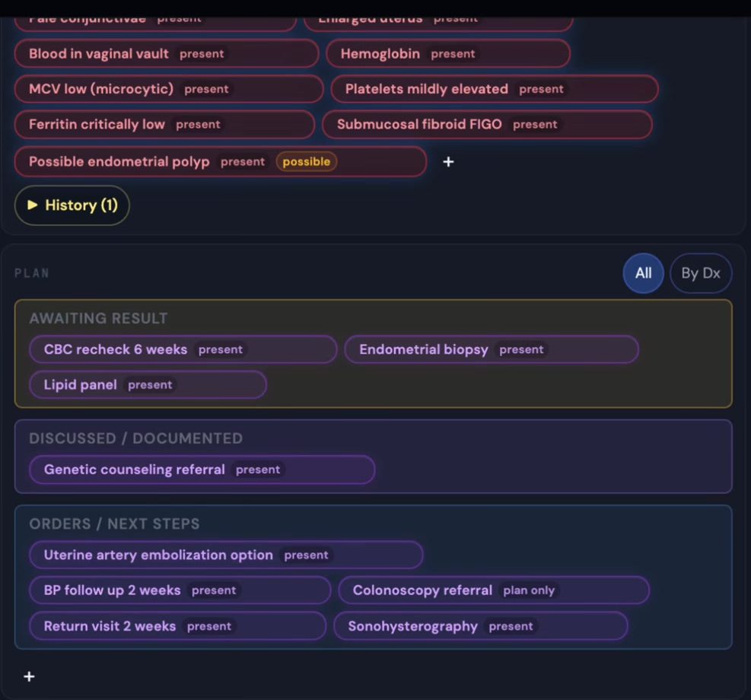Click present tag on Lipid panel

(150, 385)
